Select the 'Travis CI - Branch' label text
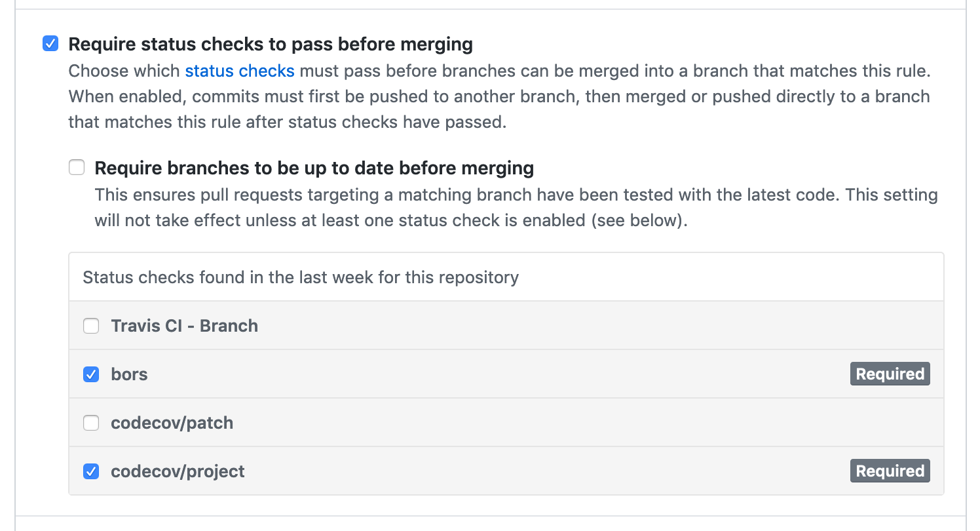This screenshot has height=531, width=980. tap(185, 326)
